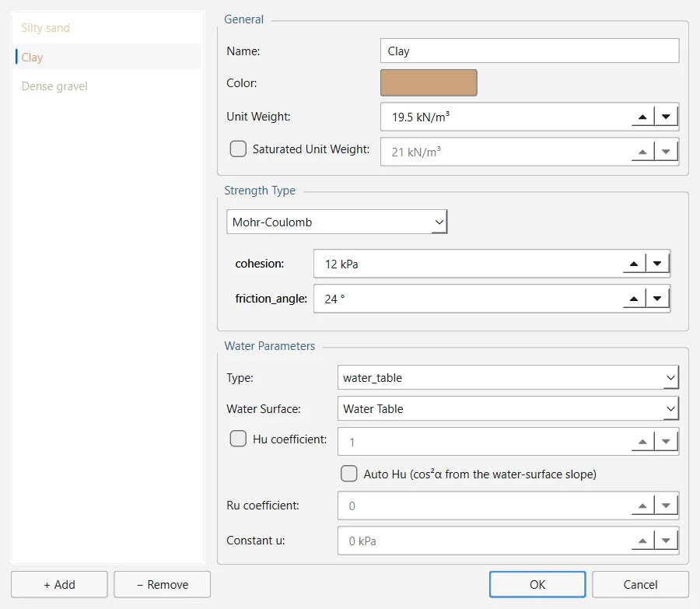Decrease friction_angle with down arrow
The height and width of the screenshot is (609, 700).
pos(657,298)
